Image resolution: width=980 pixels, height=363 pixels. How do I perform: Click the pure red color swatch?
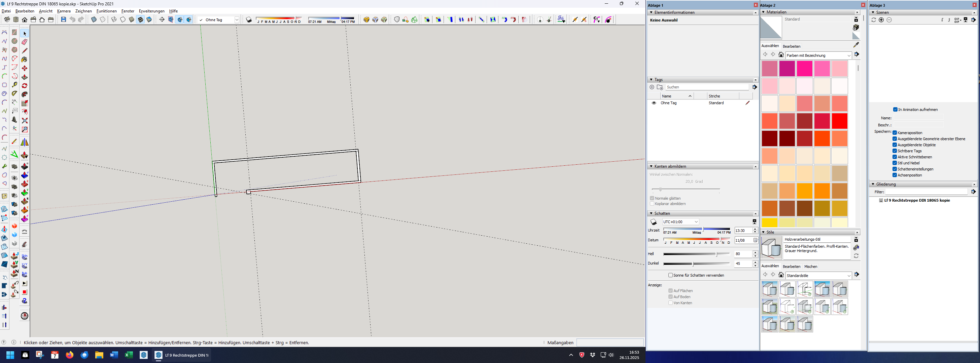[x=839, y=121]
